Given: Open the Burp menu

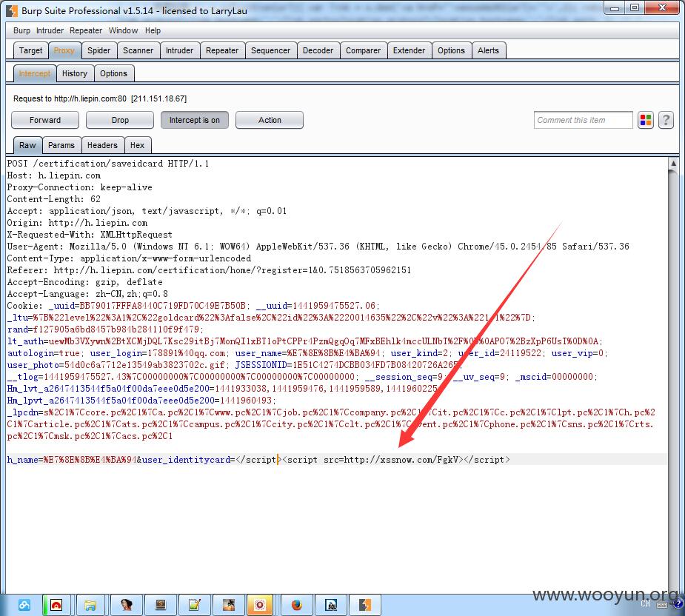Looking at the screenshot, I should pyautogui.click(x=21, y=30).
